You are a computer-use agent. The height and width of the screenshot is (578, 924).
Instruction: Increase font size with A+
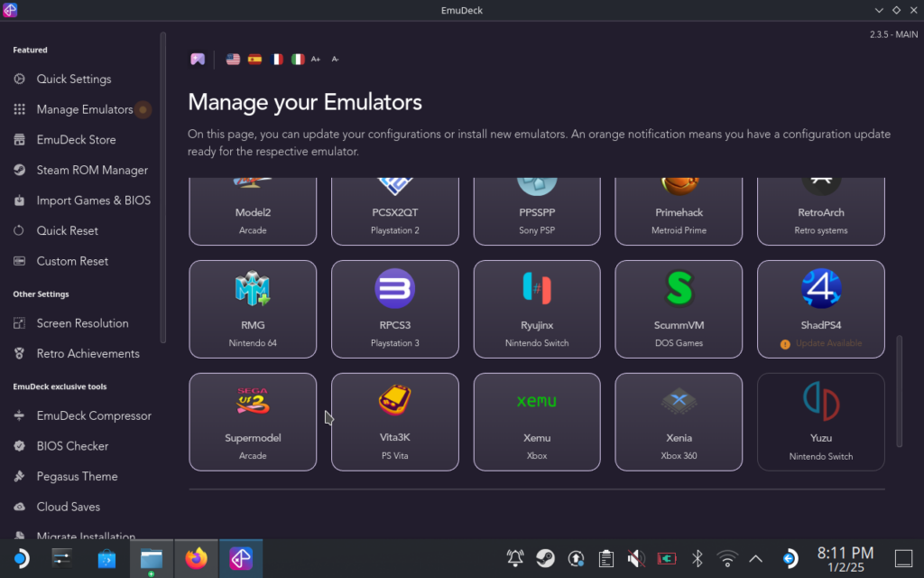coord(316,59)
